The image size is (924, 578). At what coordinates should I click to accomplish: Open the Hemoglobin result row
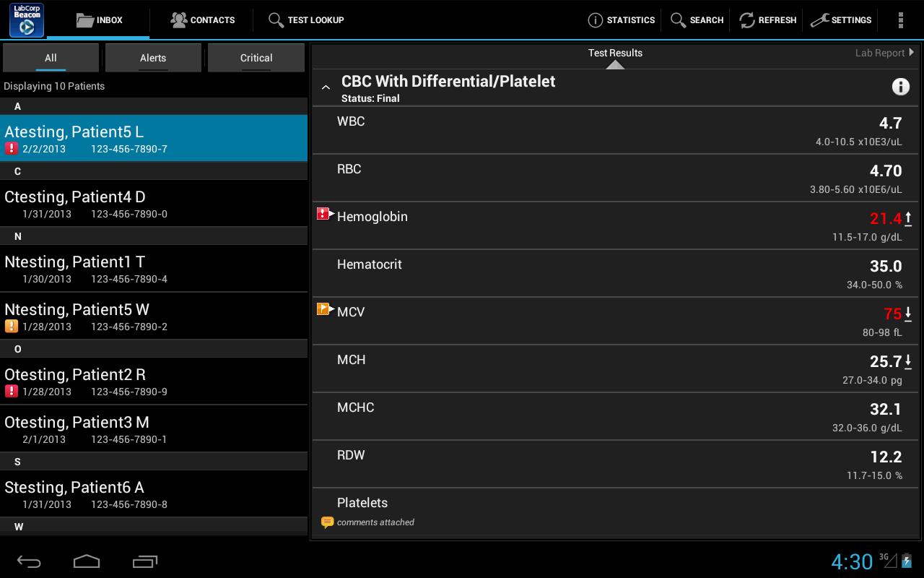point(615,225)
